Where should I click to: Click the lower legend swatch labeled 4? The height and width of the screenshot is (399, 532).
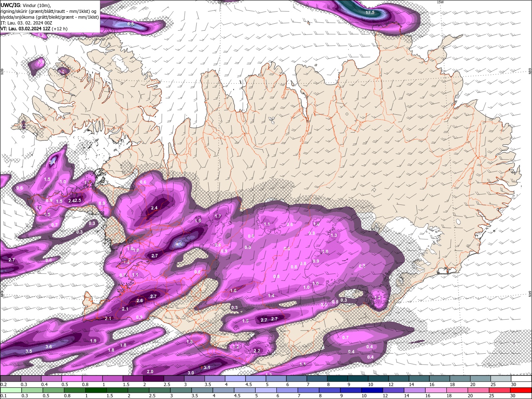(x=223, y=390)
